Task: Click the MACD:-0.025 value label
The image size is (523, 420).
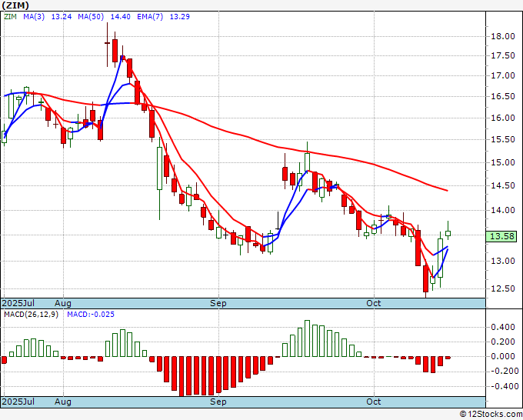Action: click(x=91, y=315)
